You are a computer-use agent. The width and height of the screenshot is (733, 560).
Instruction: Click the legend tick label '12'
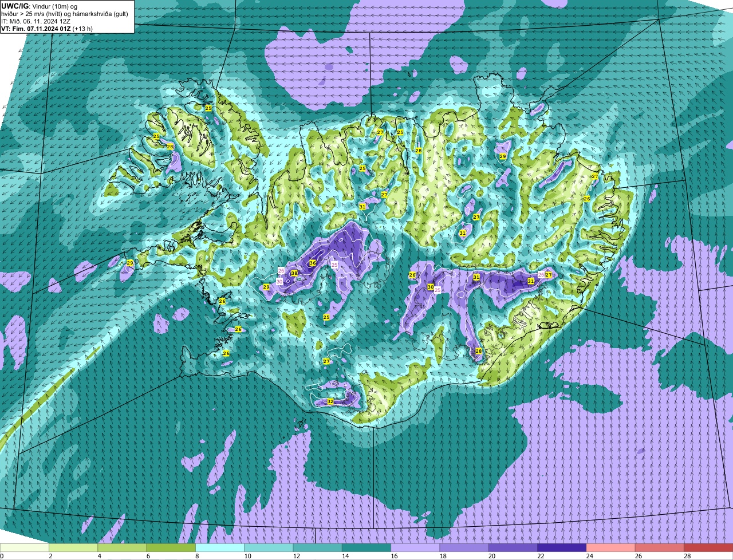coord(295,556)
